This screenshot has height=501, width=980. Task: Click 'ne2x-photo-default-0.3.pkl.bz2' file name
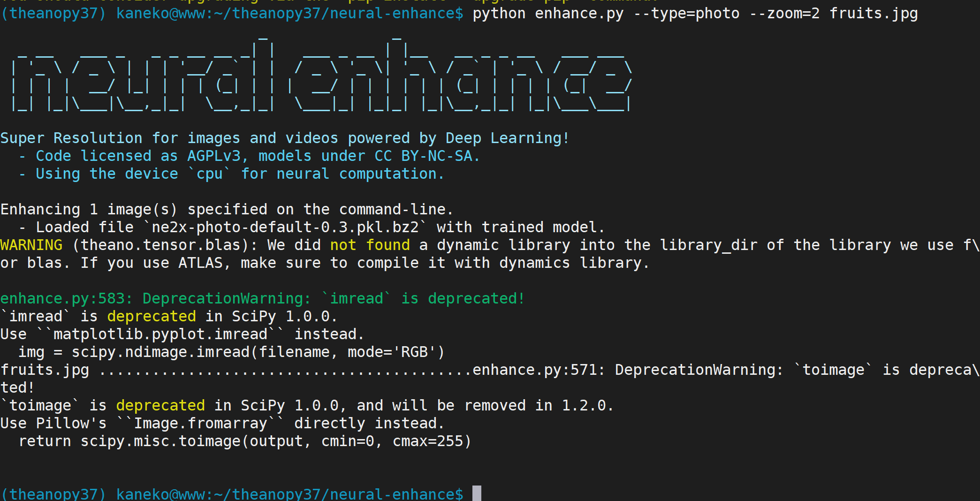click(x=285, y=227)
